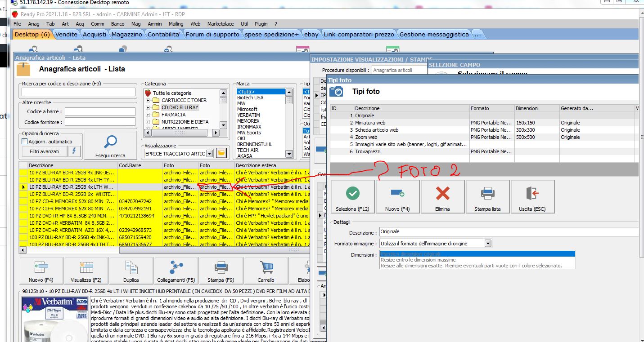This screenshot has width=644, height=342.
Task: Click the strawberry Tutte le categorie icon
Action: click(148, 93)
